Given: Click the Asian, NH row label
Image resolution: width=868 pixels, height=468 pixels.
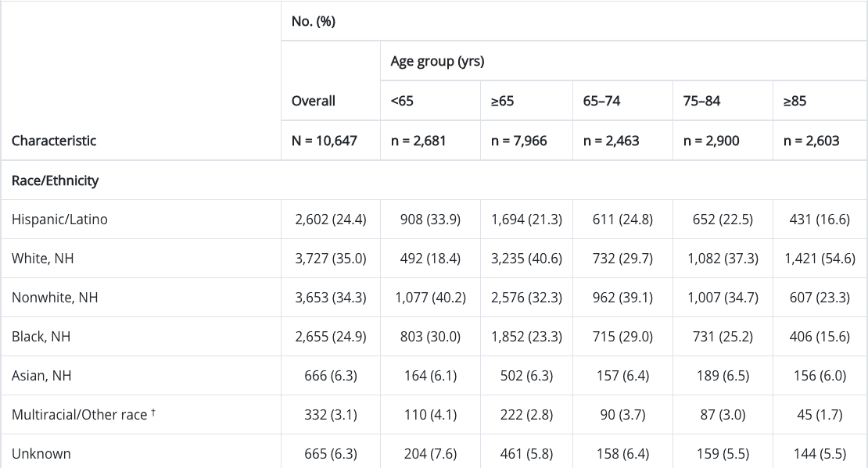Looking at the screenshot, I should 41,376.
